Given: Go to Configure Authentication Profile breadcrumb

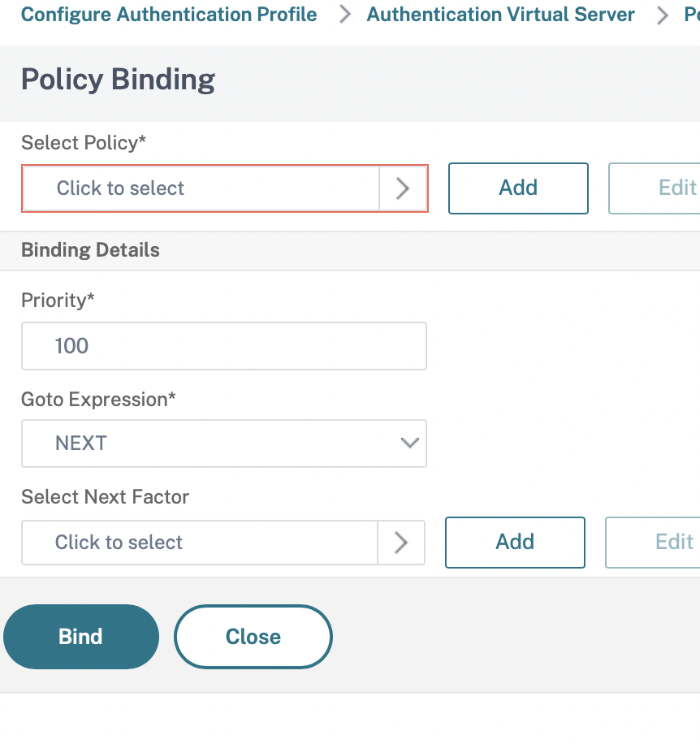Looking at the screenshot, I should pyautogui.click(x=169, y=15).
